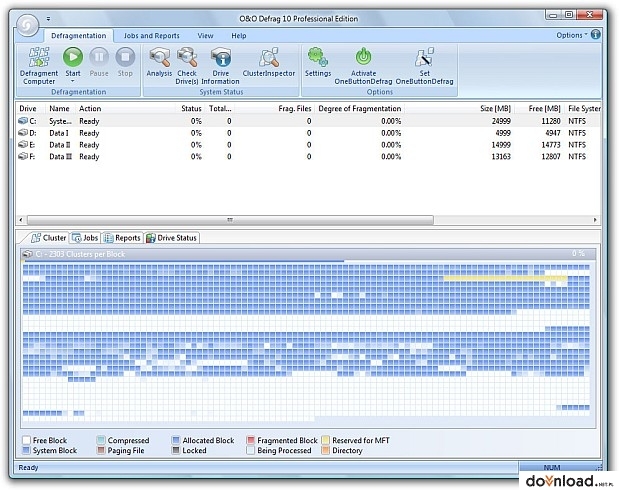This screenshot has height=490, width=619.
Task: Select the C: drive icon in list
Action: [23, 121]
